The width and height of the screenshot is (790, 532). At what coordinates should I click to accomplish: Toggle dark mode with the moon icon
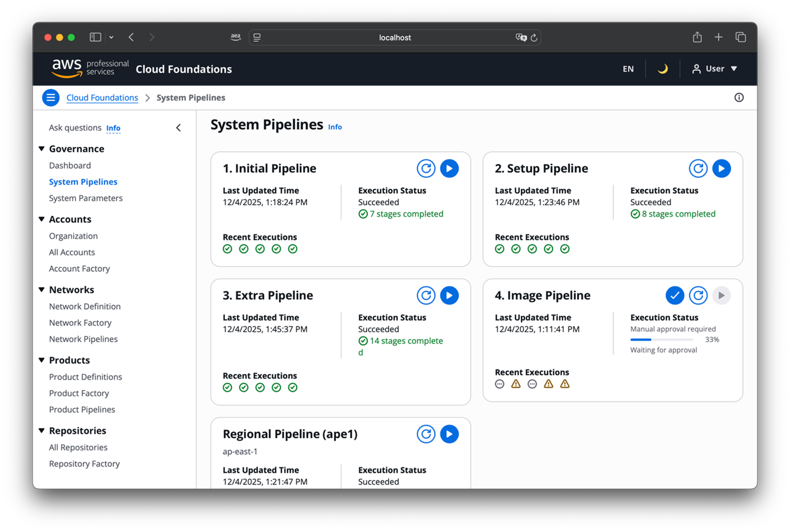coord(662,69)
